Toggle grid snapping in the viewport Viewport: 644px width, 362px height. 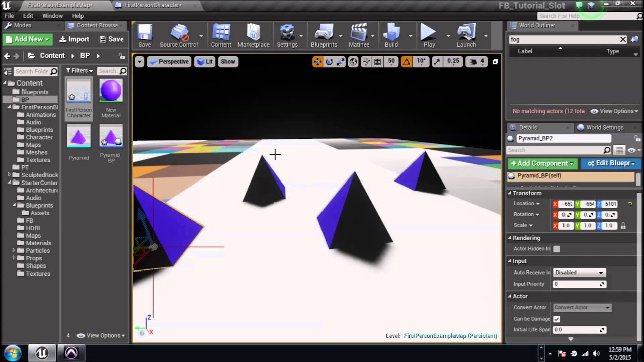[x=378, y=62]
